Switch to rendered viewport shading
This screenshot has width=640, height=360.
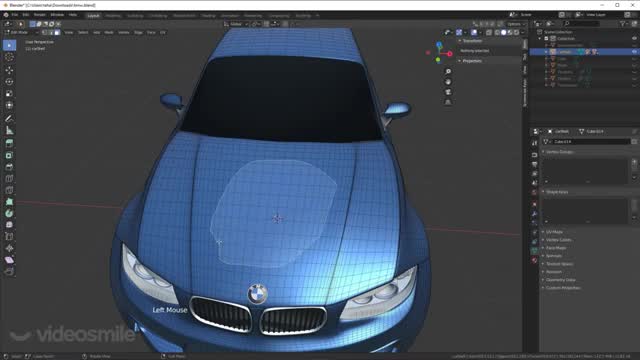point(516,32)
